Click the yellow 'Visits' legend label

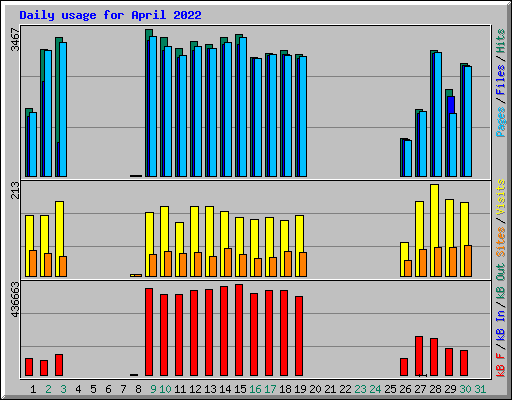501,197
